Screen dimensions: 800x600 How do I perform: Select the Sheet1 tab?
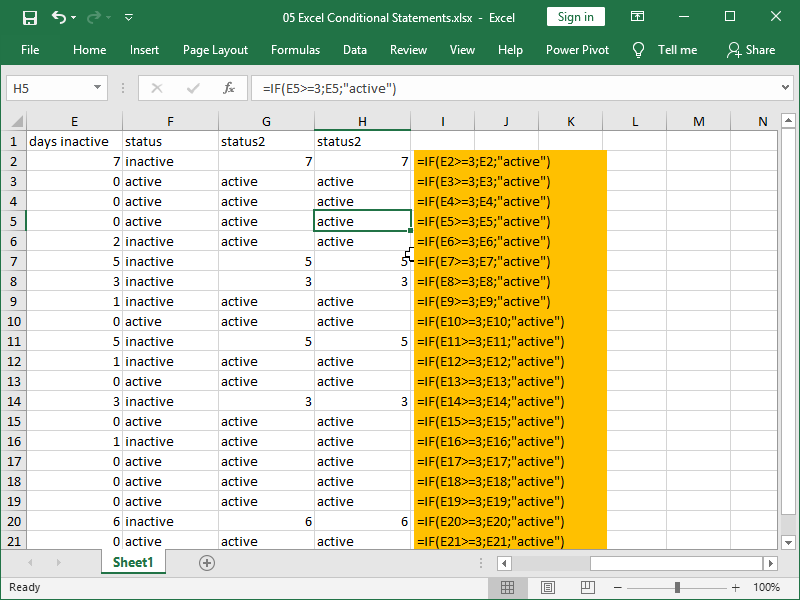click(x=133, y=562)
